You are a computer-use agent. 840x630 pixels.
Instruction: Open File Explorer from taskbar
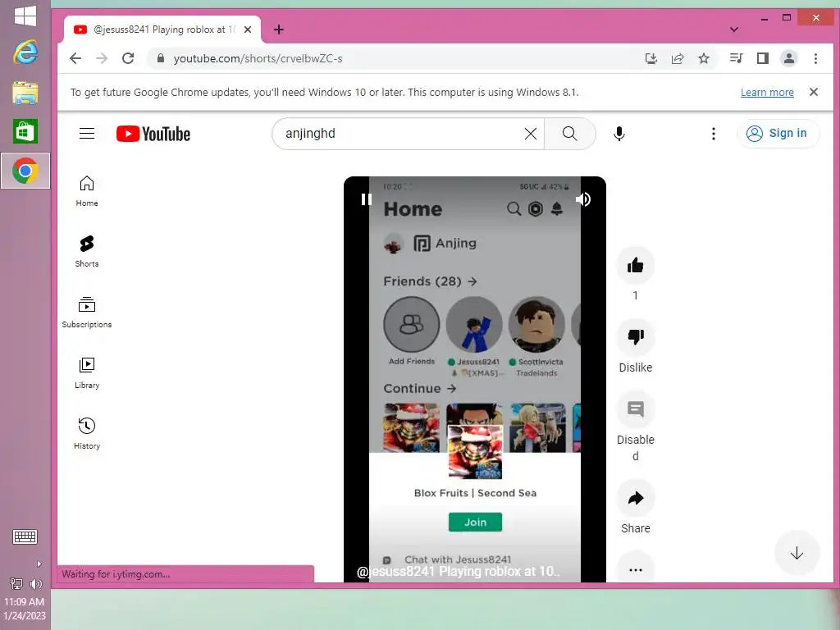[25, 92]
